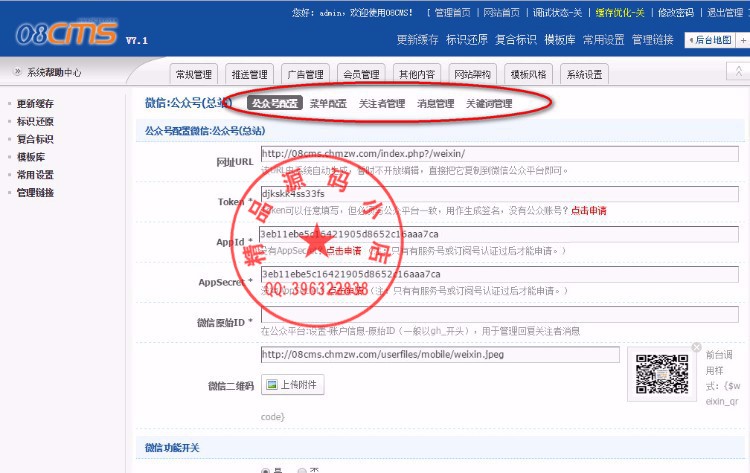Click the 微信功能开关 section header

point(172,448)
